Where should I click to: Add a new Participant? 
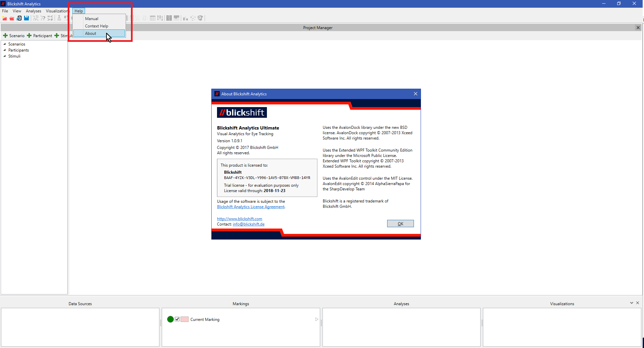pyautogui.click(x=40, y=35)
